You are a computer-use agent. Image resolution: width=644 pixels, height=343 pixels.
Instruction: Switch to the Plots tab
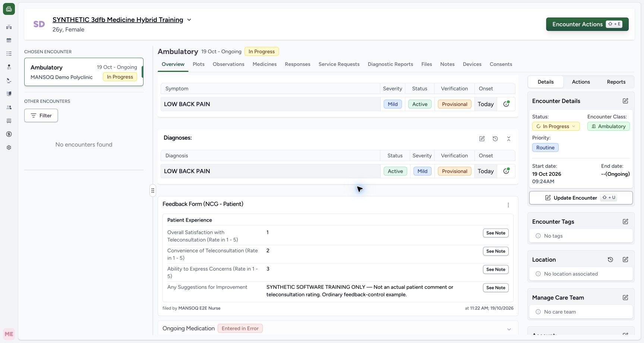(x=199, y=64)
